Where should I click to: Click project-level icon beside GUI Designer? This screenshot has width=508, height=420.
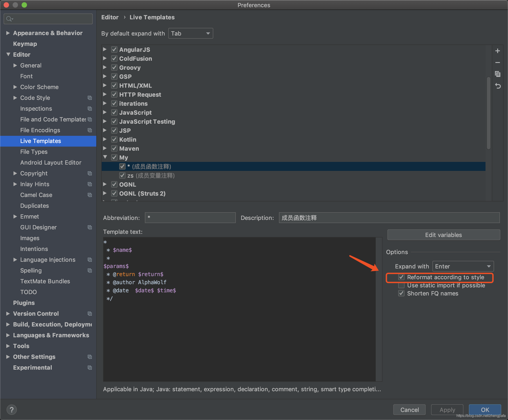90,227
